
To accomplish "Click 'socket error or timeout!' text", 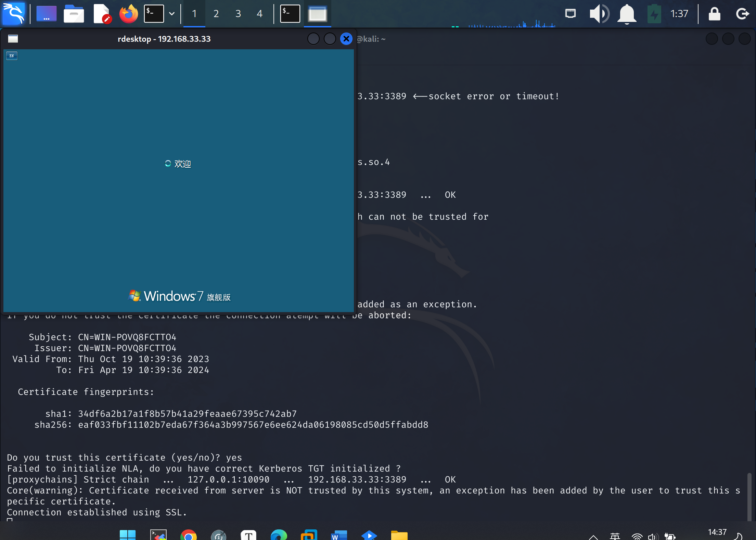I will (x=494, y=96).
